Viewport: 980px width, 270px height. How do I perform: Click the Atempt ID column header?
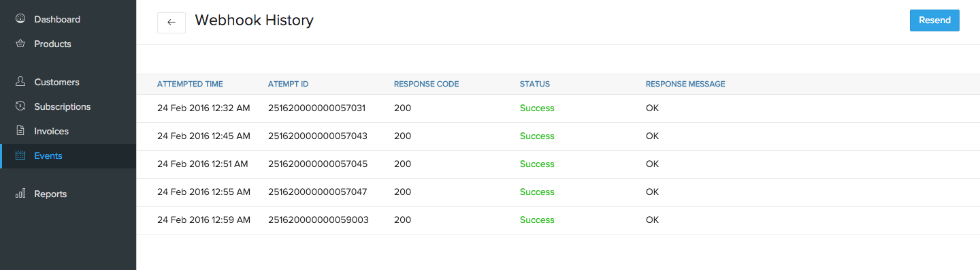click(x=289, y=85)
